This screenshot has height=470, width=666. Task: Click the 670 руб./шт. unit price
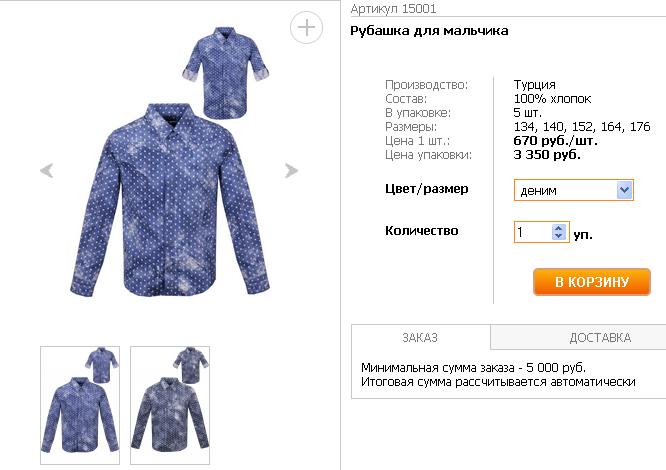[x=556, y=141]
